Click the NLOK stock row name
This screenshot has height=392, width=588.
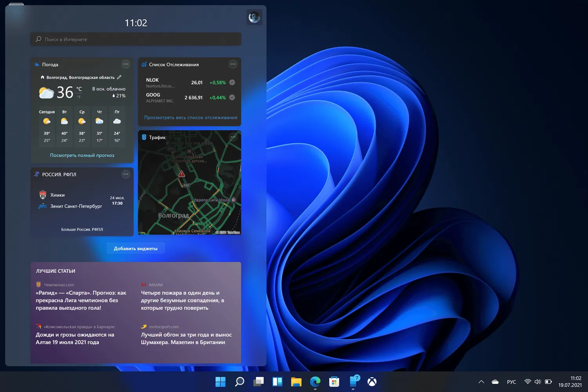152,80
